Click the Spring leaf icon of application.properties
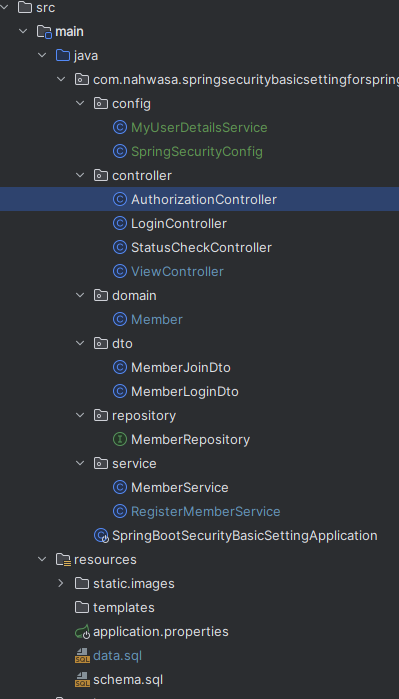This screenshot has width=399, height=699. [x=82, y=632]
